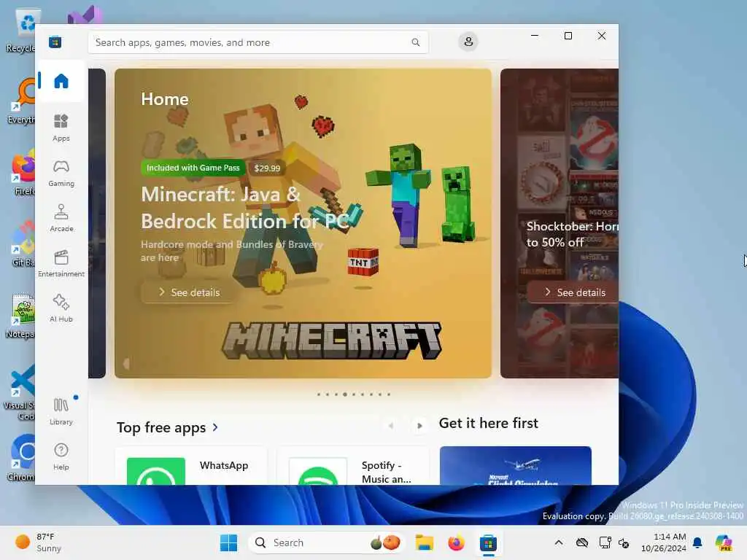Click the search magnifier icon

(415, 42)
